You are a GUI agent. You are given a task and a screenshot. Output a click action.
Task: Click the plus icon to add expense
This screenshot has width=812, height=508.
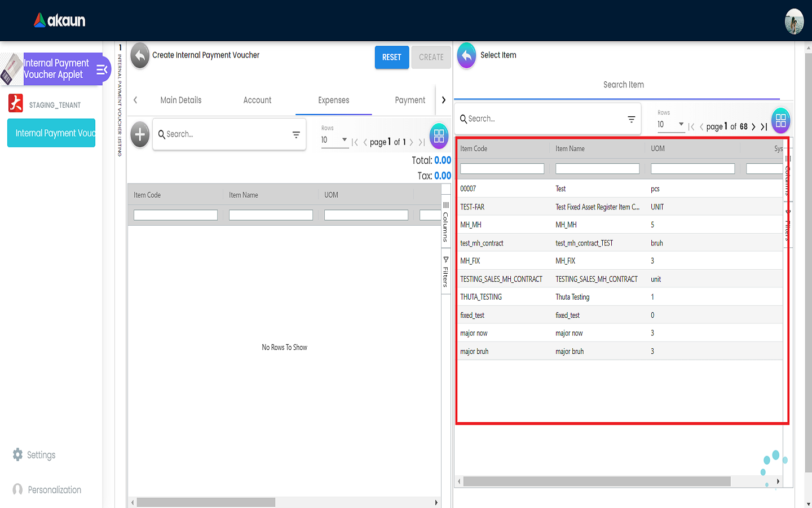pos(140,135)
